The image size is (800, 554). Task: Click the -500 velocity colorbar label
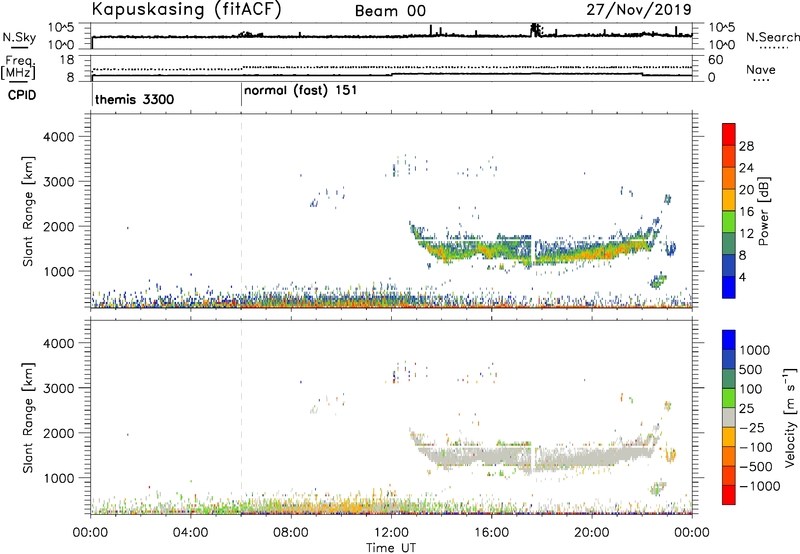(755, 466)
